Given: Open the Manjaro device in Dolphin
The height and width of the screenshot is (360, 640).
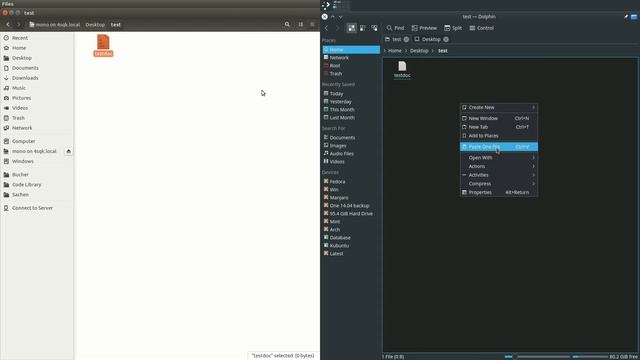Looking at the screenshot, I should click(339, 198).
